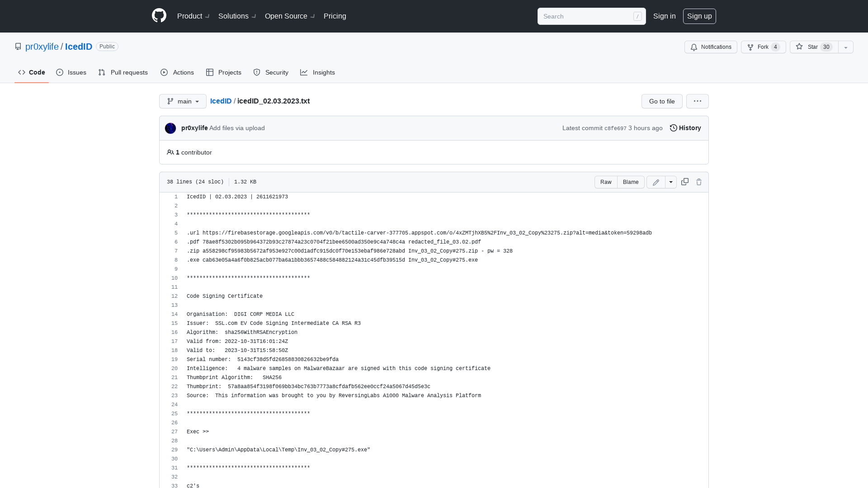Click the pencil edit file icon
868x488 pixels.
(656, 182)
